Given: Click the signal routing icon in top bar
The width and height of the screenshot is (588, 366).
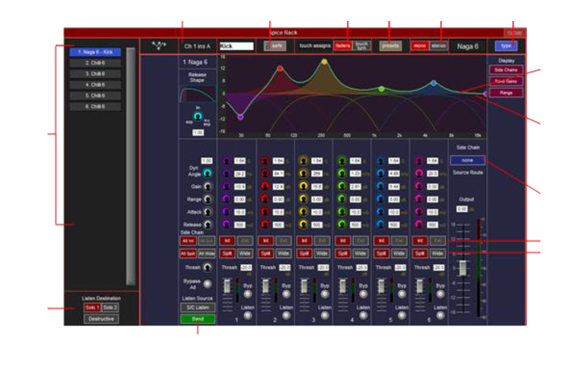Looking at the screenshot, I should (159, 46).
